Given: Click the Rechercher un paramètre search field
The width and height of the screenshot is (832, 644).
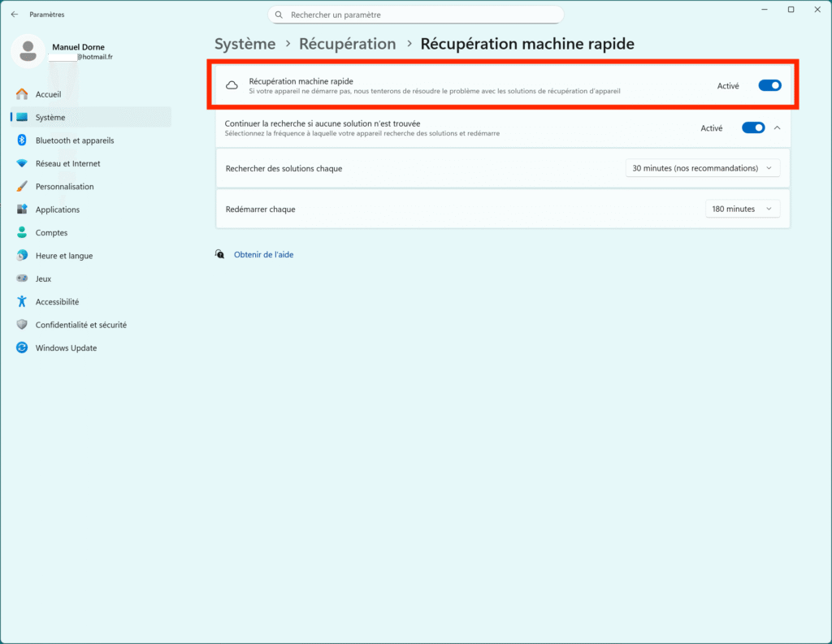Looking at the screenshot, I should pyautogui.click(x=416, y=15).
